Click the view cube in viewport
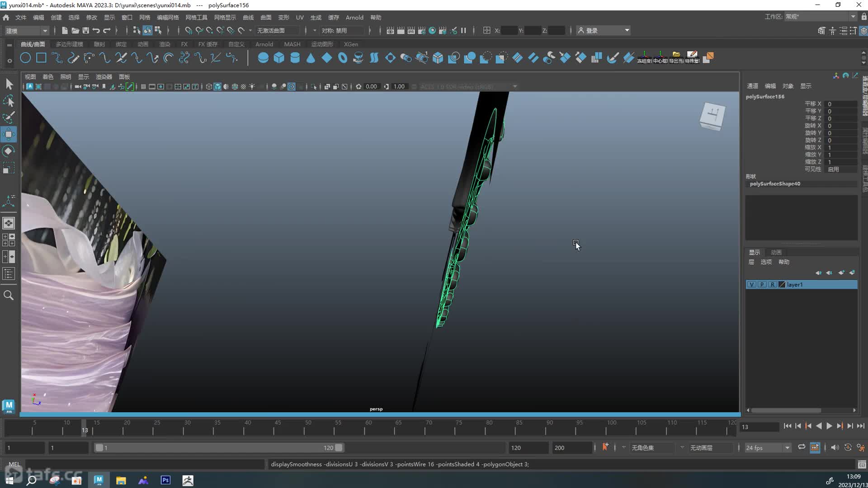The height and width of the screenshot is (488, 868). coord(712,116)
